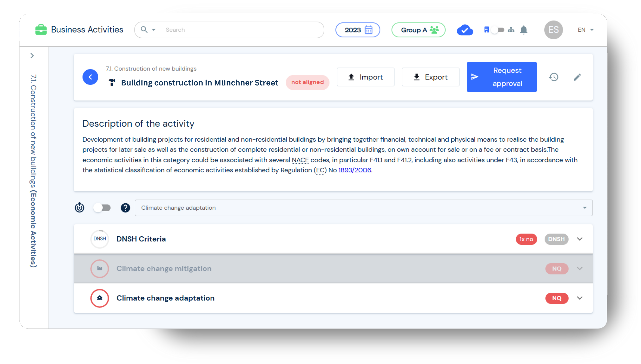Click the help question mark icon
Screen dimensions: 641x364
click(x=126, y=208)
